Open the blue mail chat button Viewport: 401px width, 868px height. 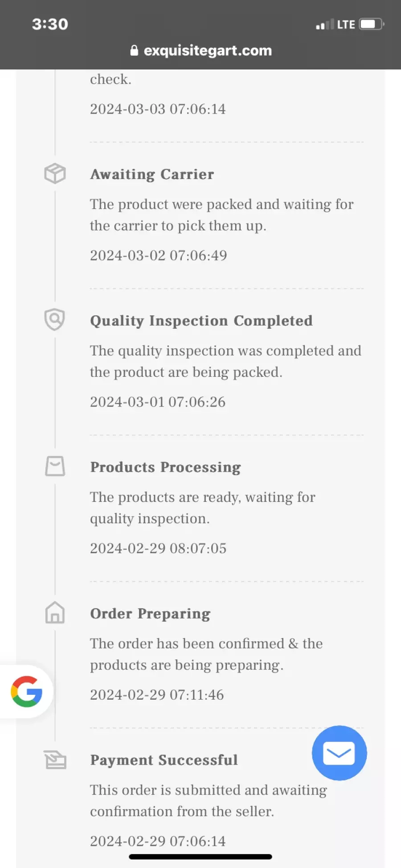(339, 753)
